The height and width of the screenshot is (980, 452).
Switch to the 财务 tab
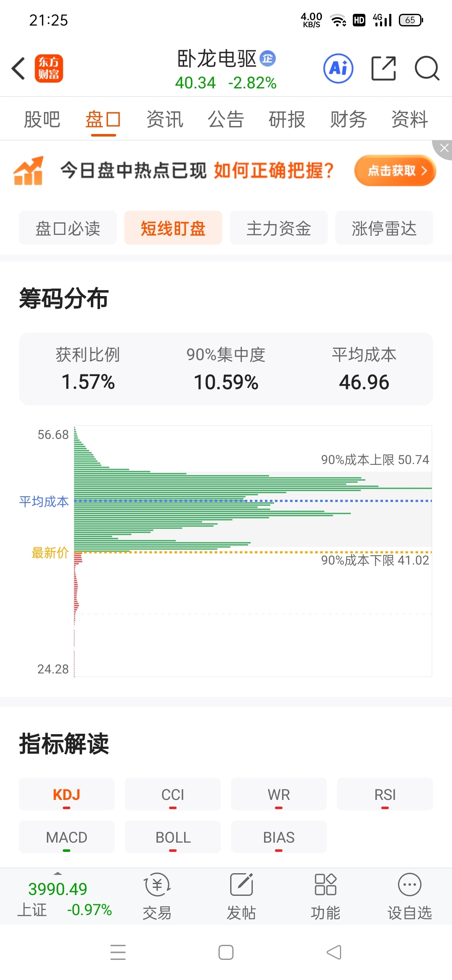tap(348, 120)
